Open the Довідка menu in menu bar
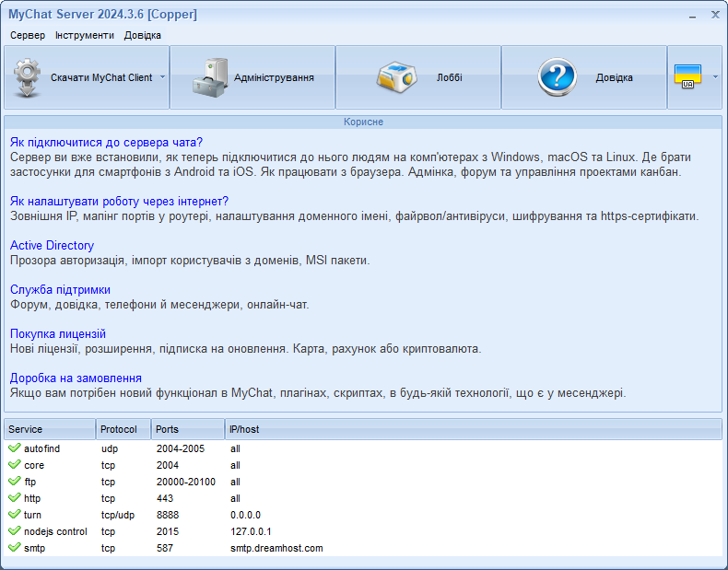728x570 pixels. [143, 35]
